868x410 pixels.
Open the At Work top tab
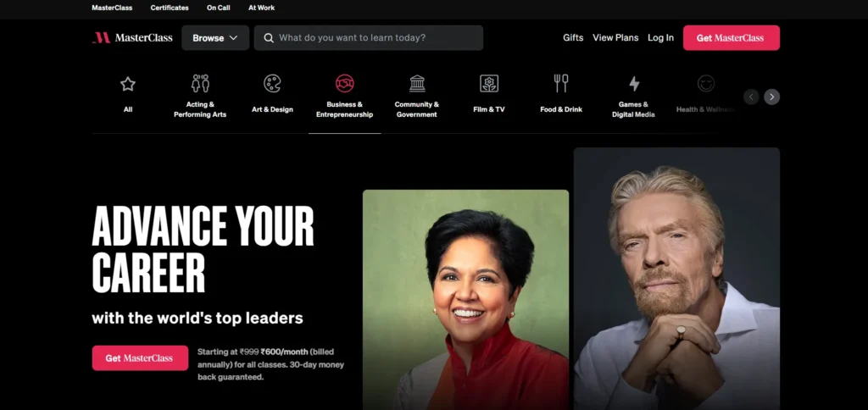[x=261, y=8]
